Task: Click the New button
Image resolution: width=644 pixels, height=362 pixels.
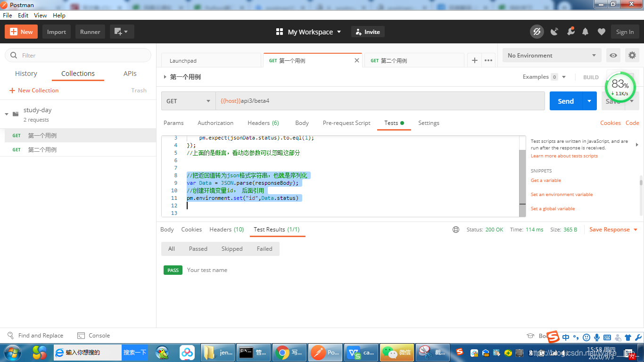Action: (21, 32)
